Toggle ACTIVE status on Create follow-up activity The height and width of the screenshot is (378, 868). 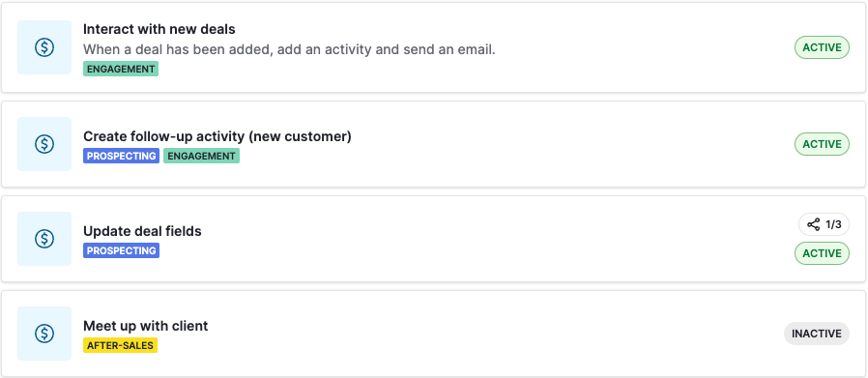822,144
